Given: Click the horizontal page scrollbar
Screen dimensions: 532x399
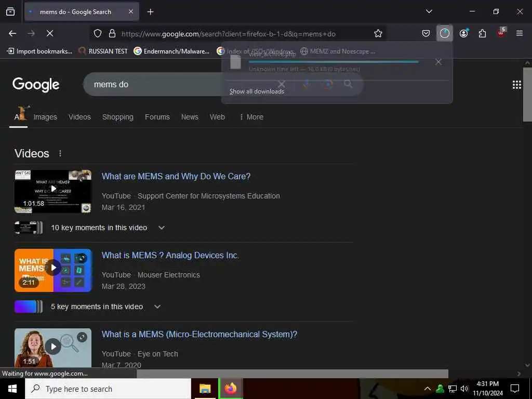Looking at the screenshot, I should (x=292, y=374).
